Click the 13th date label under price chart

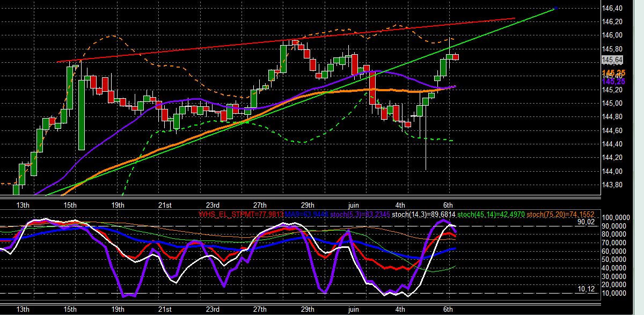click(24, 205)
